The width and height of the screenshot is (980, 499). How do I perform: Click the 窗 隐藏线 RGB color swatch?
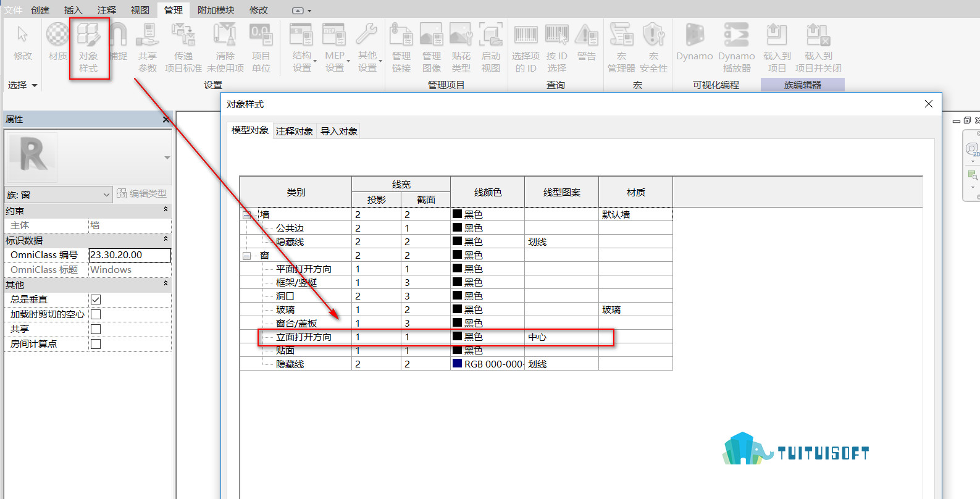pyautogui.click(x=458, y=364)
